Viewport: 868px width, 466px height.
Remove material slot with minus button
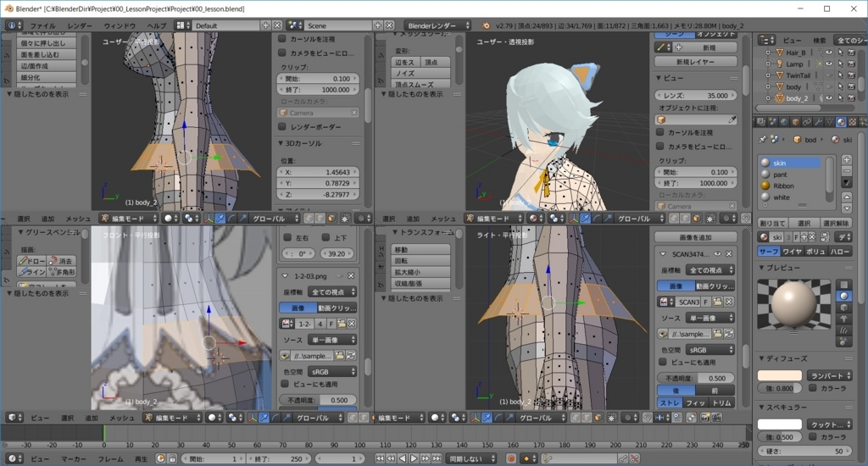(847, 171)
